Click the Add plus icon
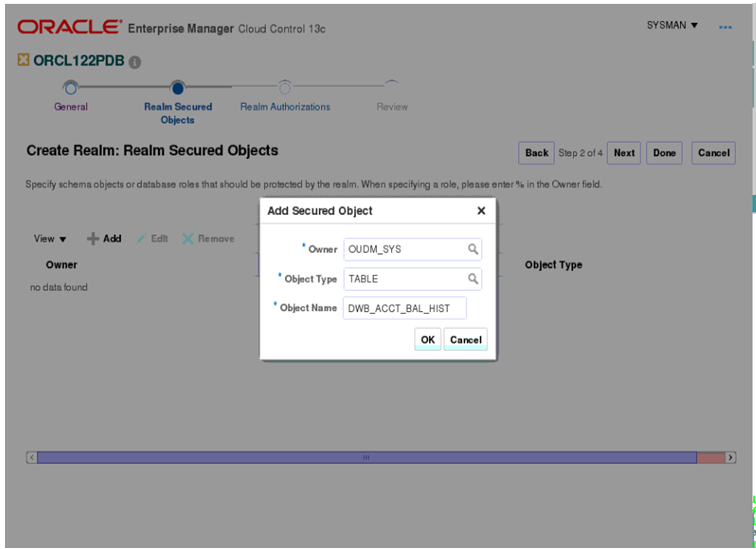Viewport: 756px width, 549px height. [93, 239]
